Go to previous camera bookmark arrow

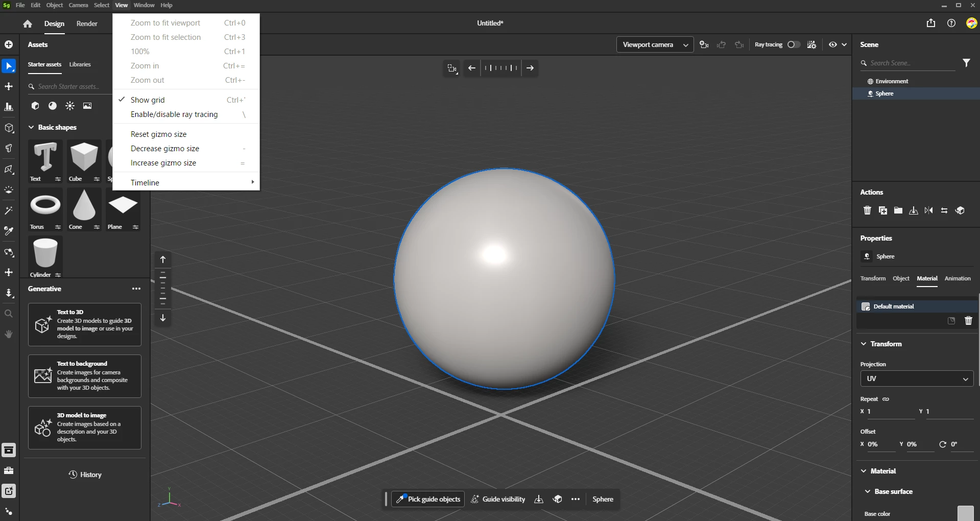[x=472, y=68]
